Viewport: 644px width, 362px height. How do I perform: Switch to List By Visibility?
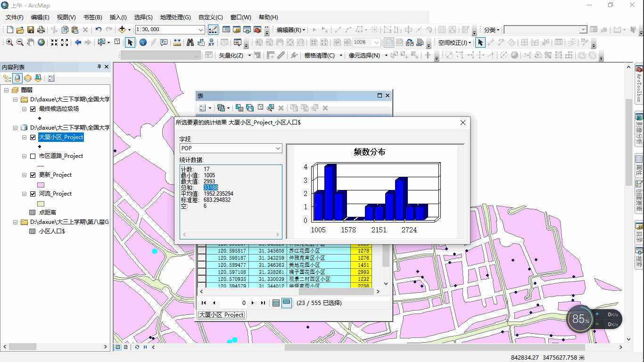(x=28, y=78)
